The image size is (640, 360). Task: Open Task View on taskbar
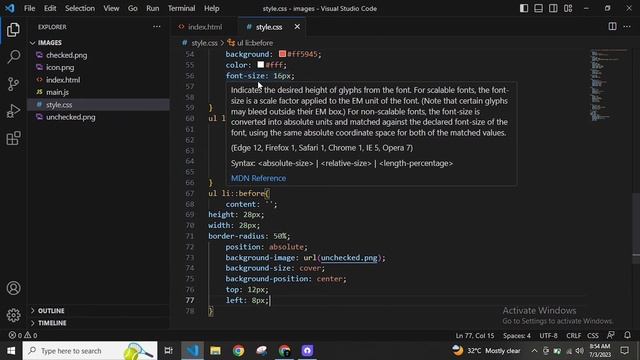tap(168, 351)
